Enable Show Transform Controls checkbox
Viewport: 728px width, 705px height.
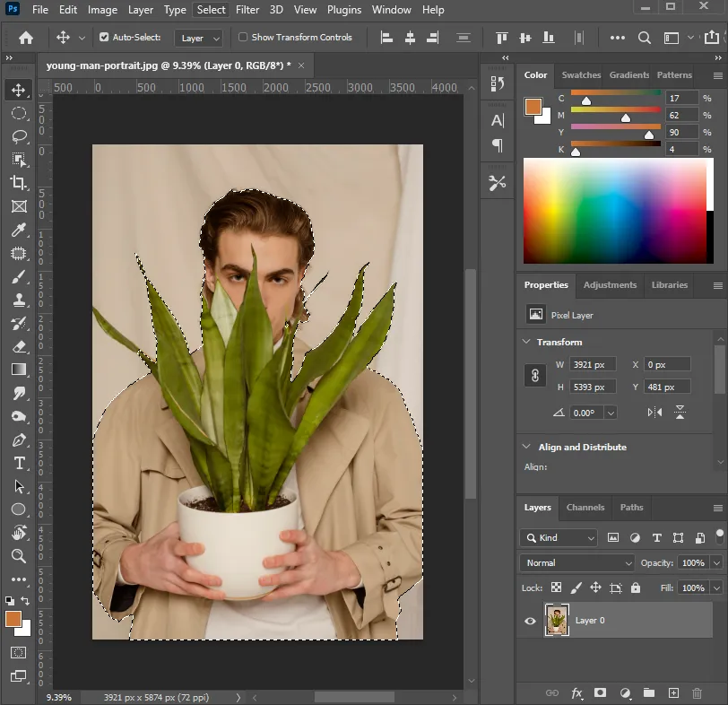point(243,38)
